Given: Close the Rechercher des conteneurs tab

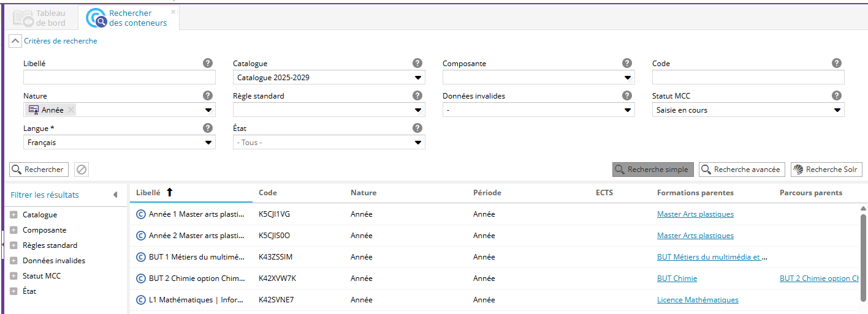Looking at the screenshot, I should point(173,12).
